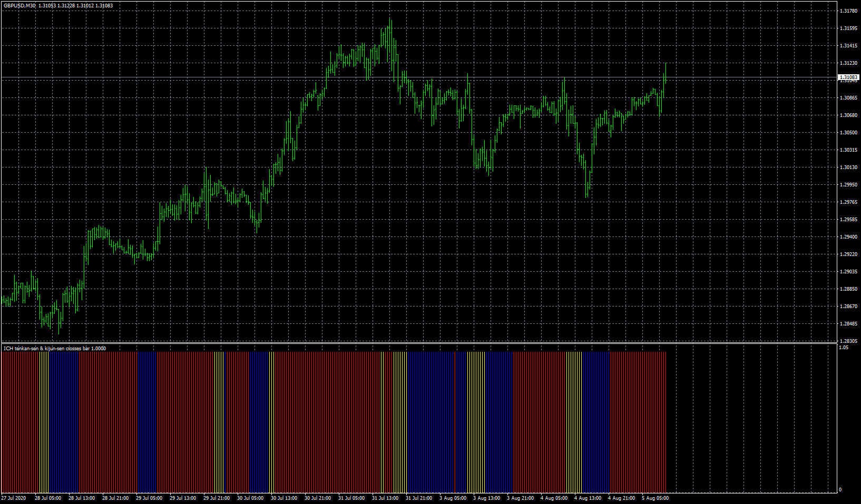Pick the 29 Jul 13:00 time label
Screen dimensions: 861x504
tap(183, 498)
